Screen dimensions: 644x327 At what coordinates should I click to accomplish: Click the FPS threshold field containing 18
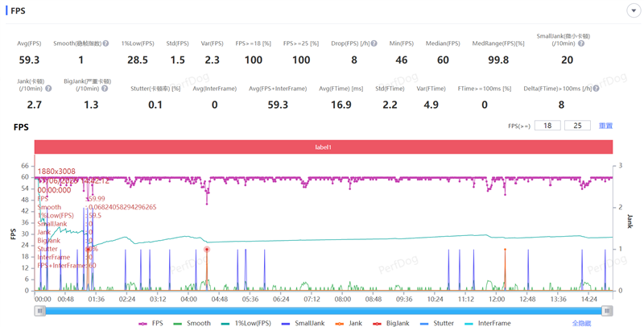pos(548,126)
